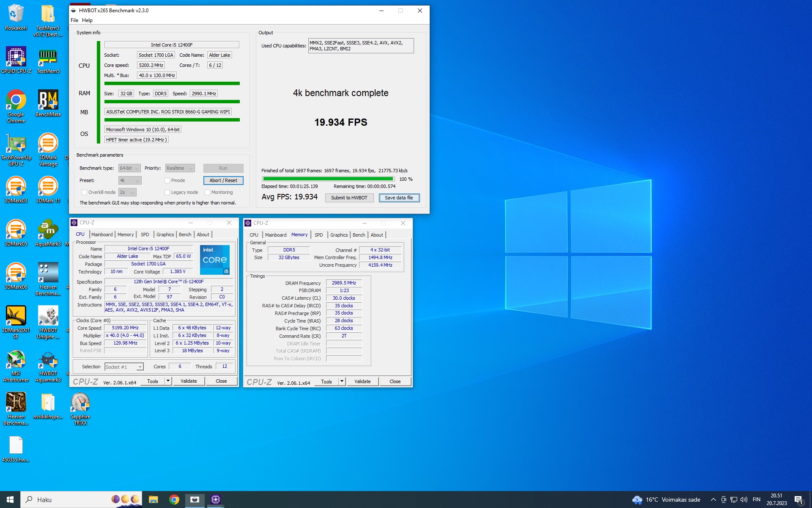Open About tab in right CPU-Z window
The image size is (812, 508).
(377, 235)
